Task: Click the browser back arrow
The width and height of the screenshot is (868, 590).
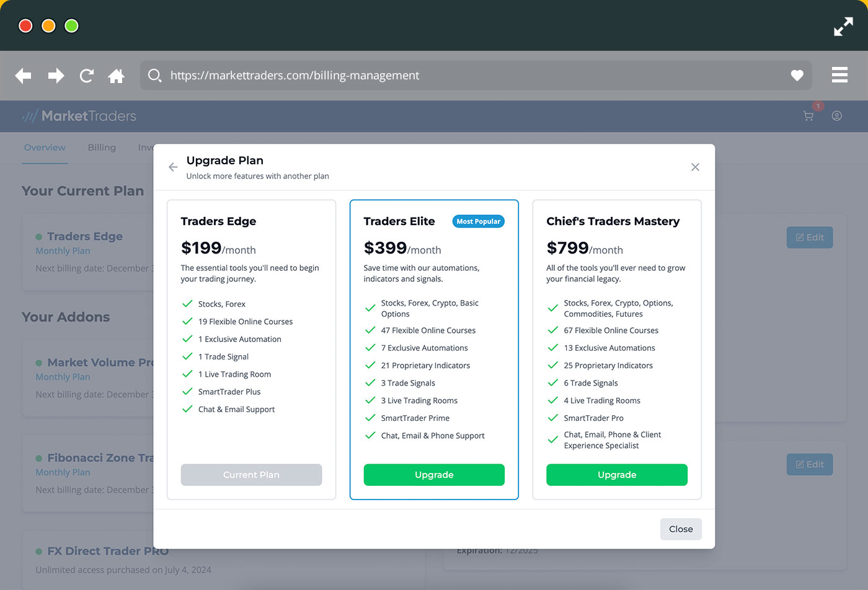Action: click(24, 76)
